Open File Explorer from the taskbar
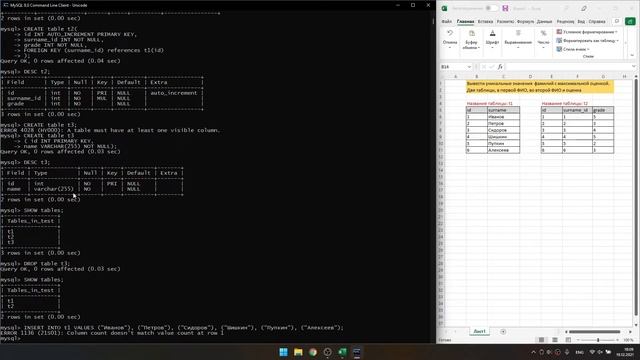 [298, 352]
